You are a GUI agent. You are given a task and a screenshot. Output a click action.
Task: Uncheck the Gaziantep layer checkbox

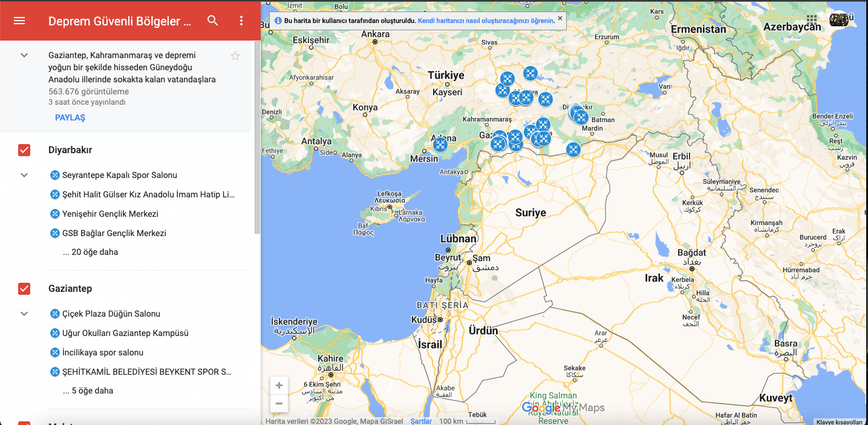click(24, 288)
